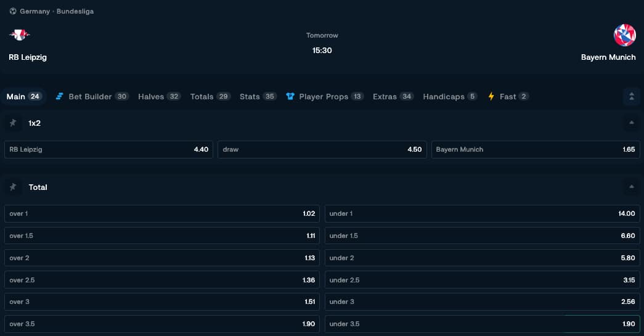Select under 2.5 at 3.15

coord(482,280)
